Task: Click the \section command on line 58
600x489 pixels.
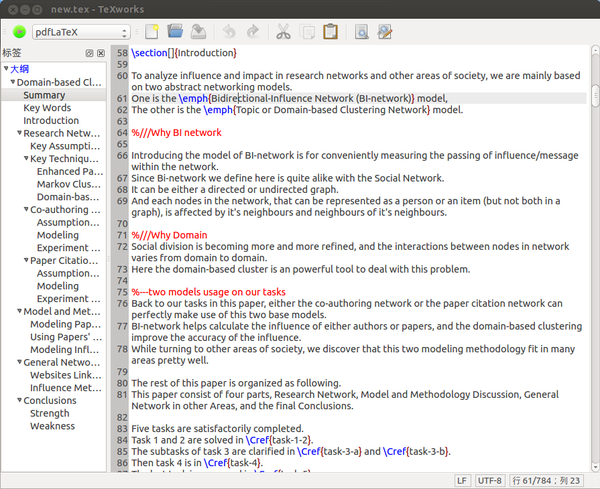Action: pyautogui.click(x=149, y=53)
